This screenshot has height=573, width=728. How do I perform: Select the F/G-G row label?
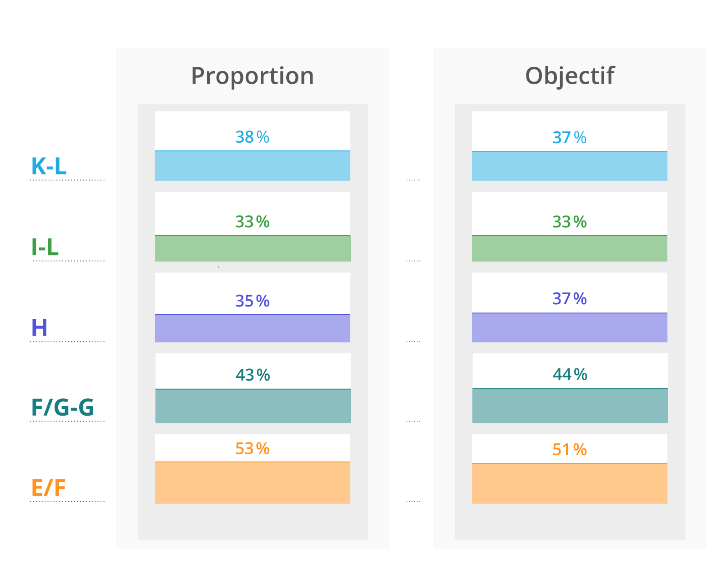[x=62, y=407]
